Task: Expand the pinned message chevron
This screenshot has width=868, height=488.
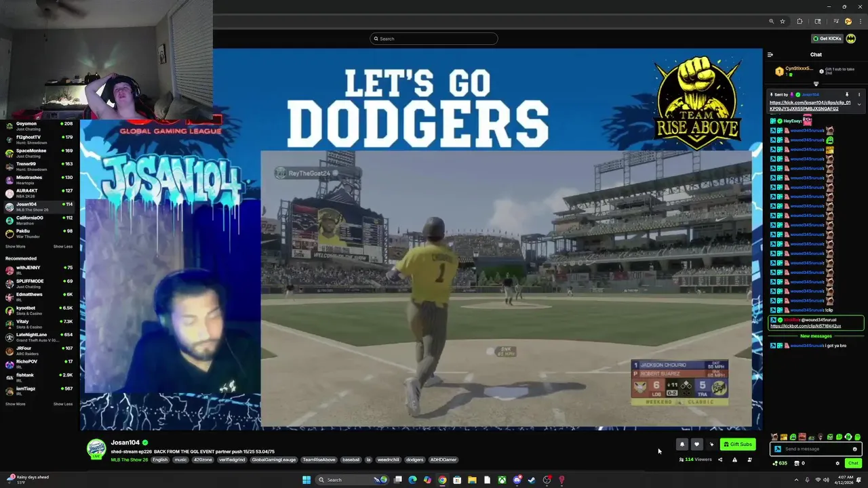Action: point(859,105)
